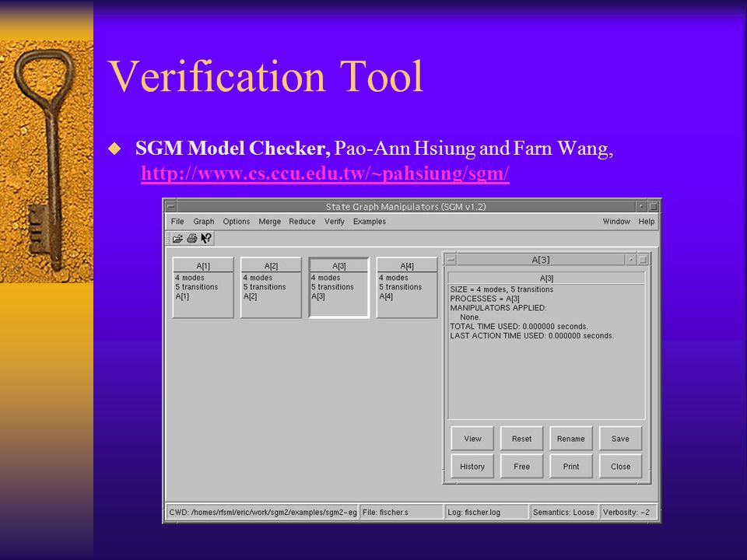Minimize the A[3] subwindow

[x=631, y=260]
